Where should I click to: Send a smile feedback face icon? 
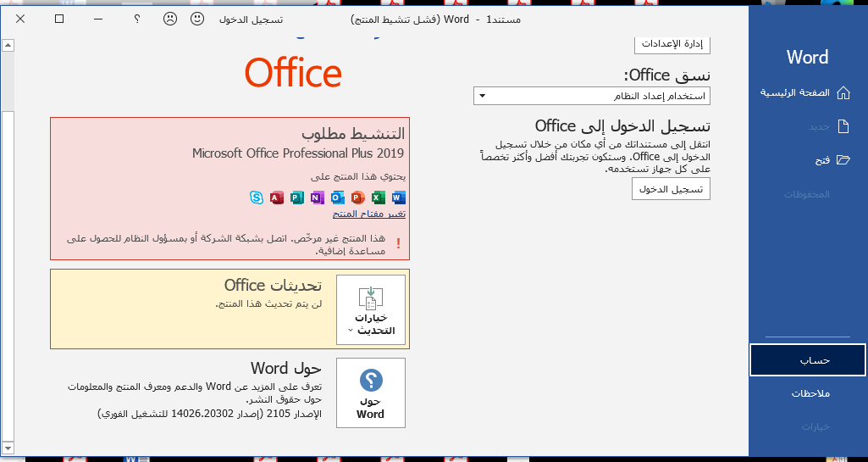click(197, 19)
